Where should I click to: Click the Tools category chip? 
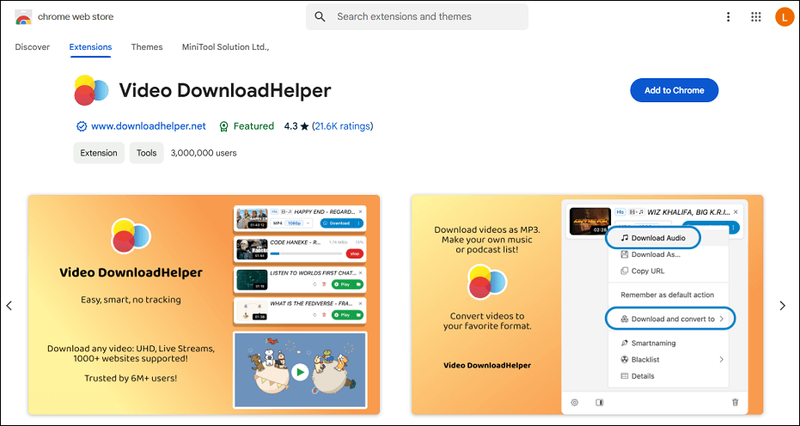[x=146, y=153]
